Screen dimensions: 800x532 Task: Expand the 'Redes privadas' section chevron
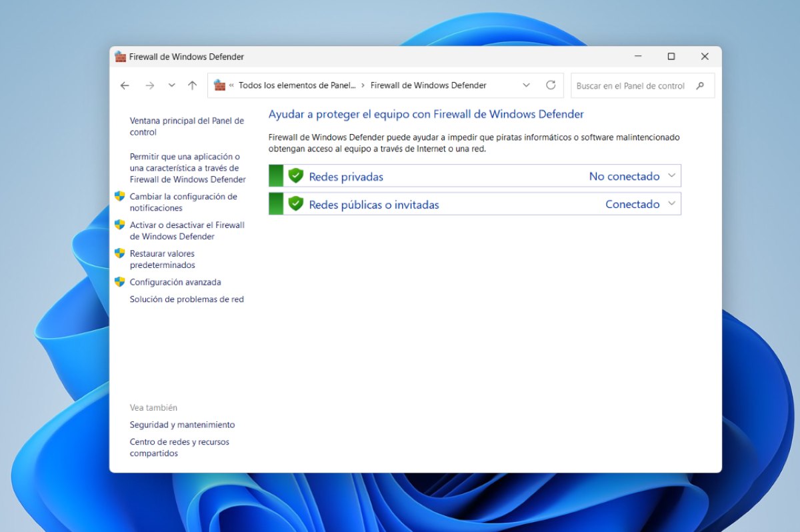coord(671,176)
